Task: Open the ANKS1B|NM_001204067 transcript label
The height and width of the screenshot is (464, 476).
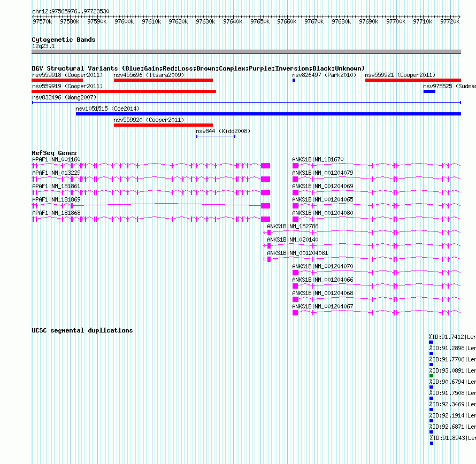Action: point(323,306)
